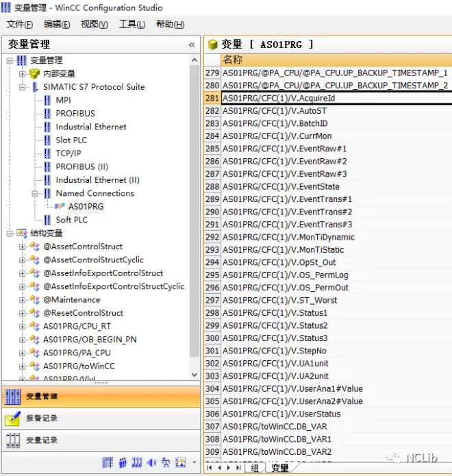Go to last sheet tab navigation arrow
452x476 pixels.
(239, 468)
